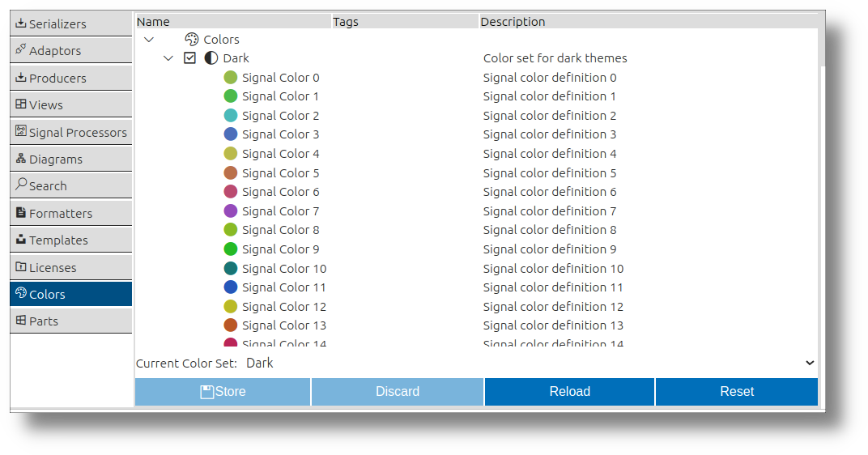Select the 'Signal Color 7' row label
This screenshot has height=455, width=868.
281,211
